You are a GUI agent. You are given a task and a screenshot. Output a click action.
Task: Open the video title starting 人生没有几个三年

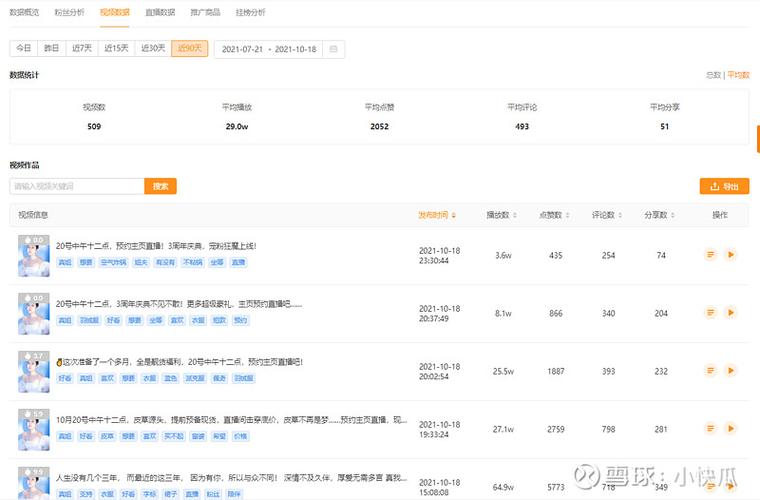[232, 478]
